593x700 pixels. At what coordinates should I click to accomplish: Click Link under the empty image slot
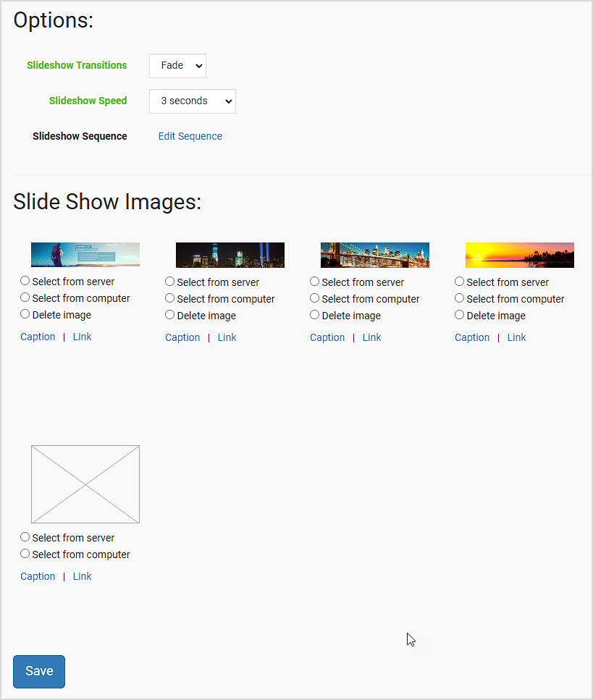tap(82, 575)
